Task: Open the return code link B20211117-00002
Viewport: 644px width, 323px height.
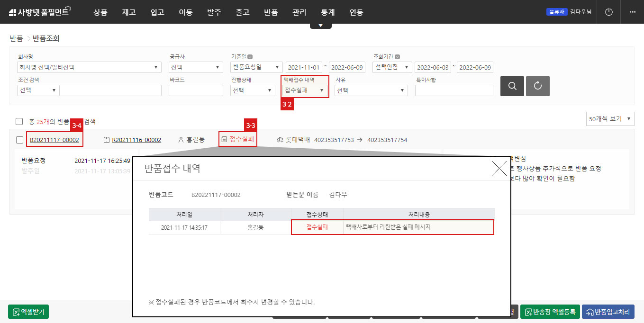Action: (x=54, y=140)
